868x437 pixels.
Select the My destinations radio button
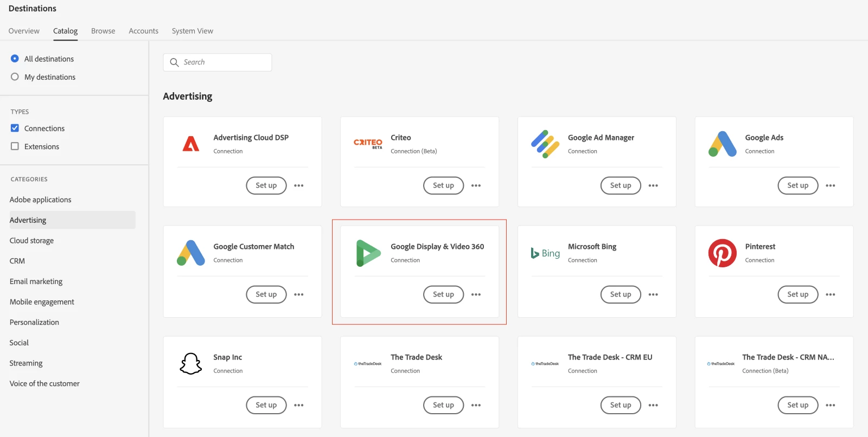coord(15,77)
